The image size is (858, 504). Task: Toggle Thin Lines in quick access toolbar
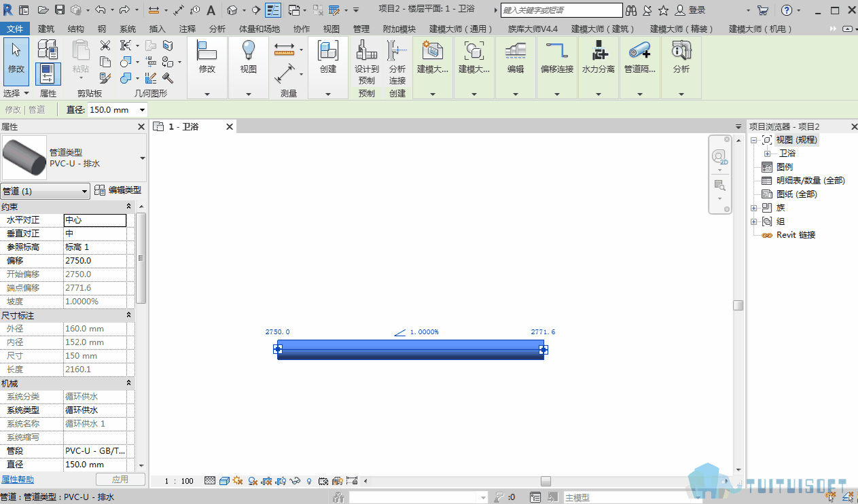click(x=273, y=10)
